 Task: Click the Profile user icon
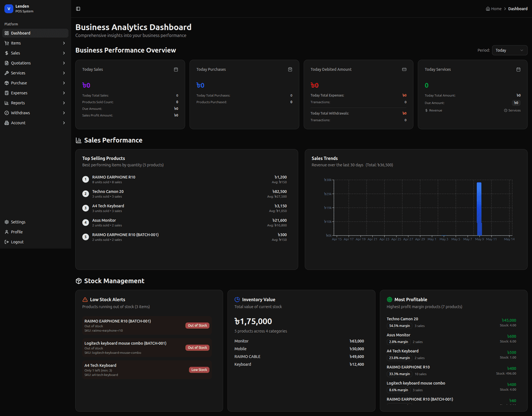tap(7, 232)
